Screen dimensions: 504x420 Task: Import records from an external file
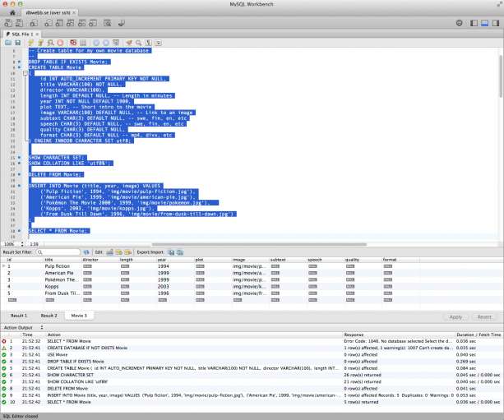(x=180, y=252)
